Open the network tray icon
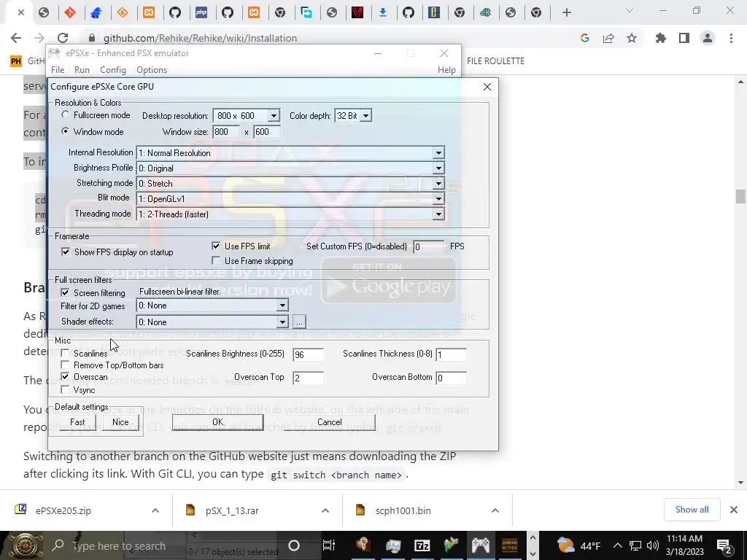Viewport: 747px width, 560px height. [635, 545]
